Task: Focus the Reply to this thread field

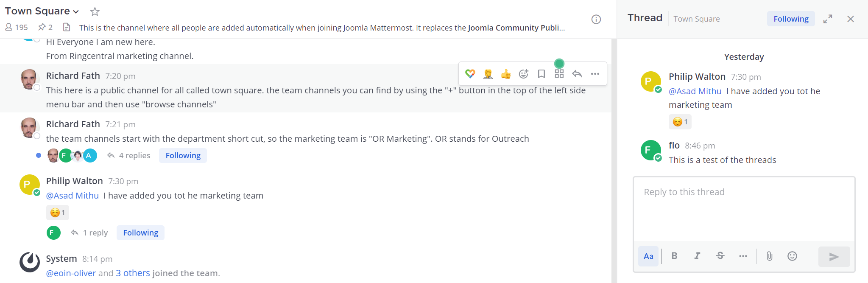Action: (743, 208)
